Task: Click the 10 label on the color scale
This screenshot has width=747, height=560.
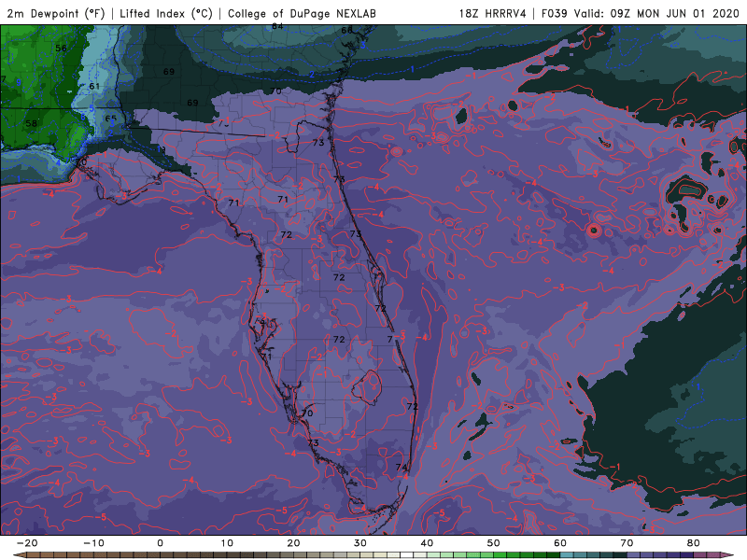Action: tap(227, 543)
